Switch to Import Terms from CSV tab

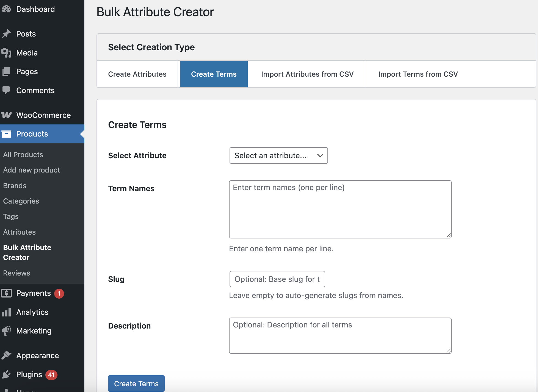[418, 74]
